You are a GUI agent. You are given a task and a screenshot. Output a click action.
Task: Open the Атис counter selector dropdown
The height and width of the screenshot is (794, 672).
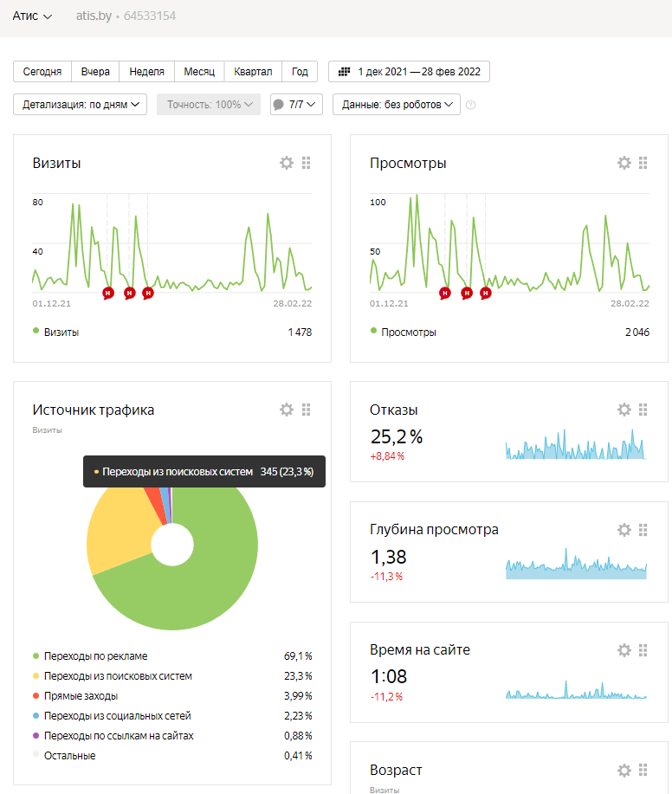32,16
